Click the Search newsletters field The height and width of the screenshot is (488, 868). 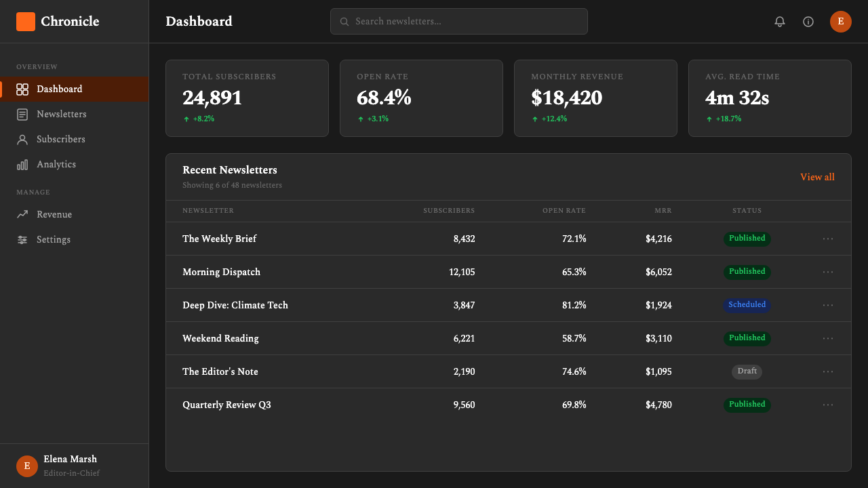point(459,22)
